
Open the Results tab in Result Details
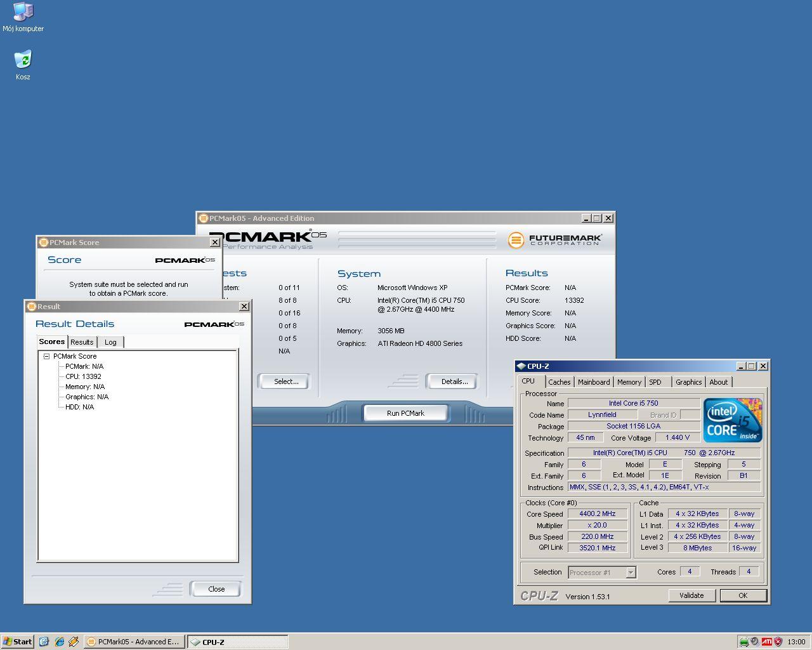[x=82, y=342]
